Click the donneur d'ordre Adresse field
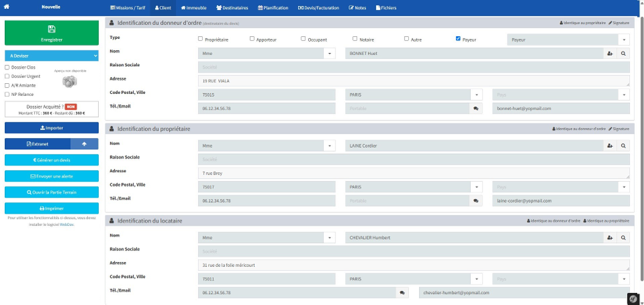 (x=414, y=81)
